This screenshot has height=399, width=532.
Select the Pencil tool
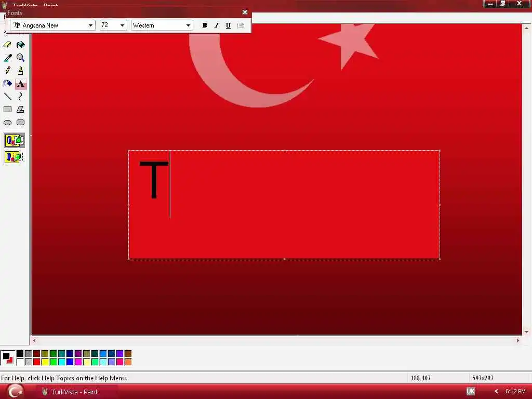(x=7, y=71)
